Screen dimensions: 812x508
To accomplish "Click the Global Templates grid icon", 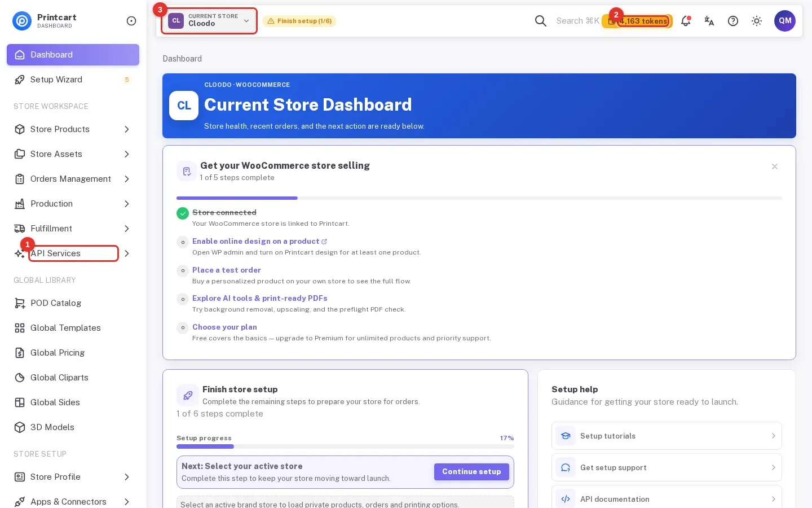I will [20, 328].
